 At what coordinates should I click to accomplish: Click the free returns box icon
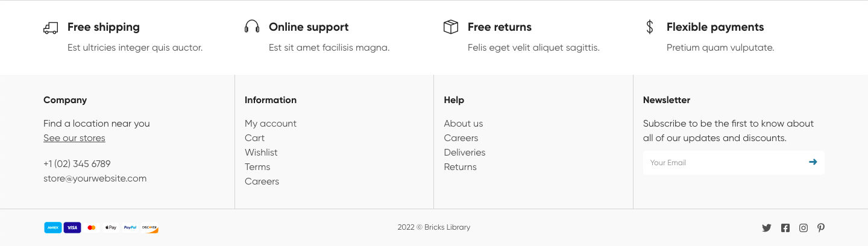tap(451, 27)
